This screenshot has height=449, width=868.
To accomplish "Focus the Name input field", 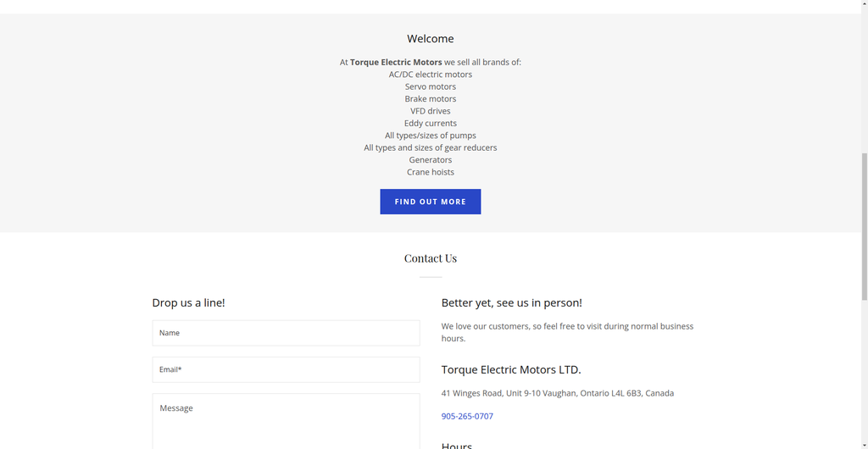I will (x=287, y=333).
